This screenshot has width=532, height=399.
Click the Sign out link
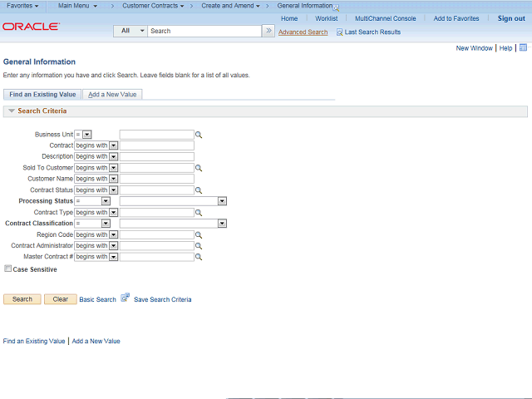[x=511, y=18]
